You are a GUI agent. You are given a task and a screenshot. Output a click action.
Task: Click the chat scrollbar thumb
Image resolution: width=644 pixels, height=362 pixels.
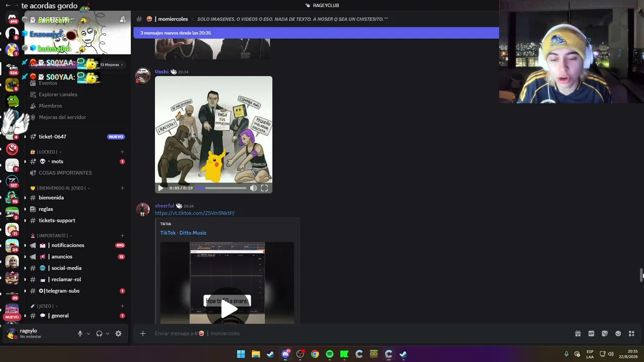(641, 276)
